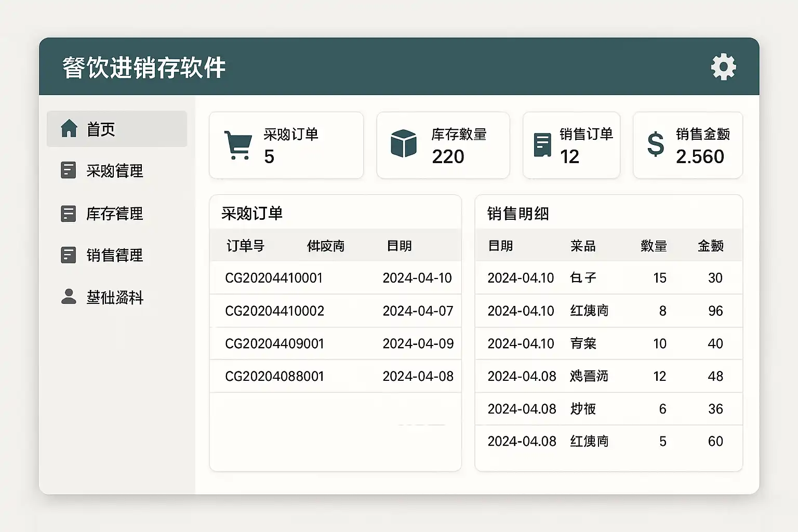Click the sales order receipt icon
This screenshot has height=532, width=798.
click(542, 145)
